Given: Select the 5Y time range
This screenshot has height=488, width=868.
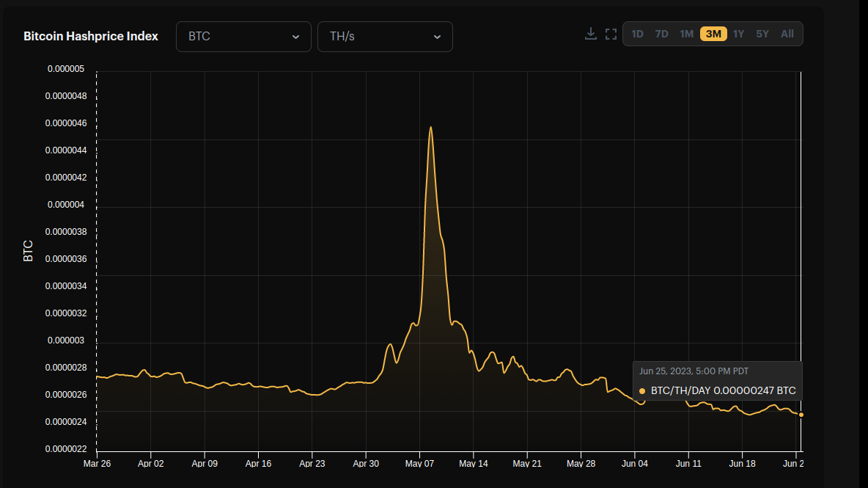Looking at the screenshot, I should pyautogui.click(x=762, y=34).
